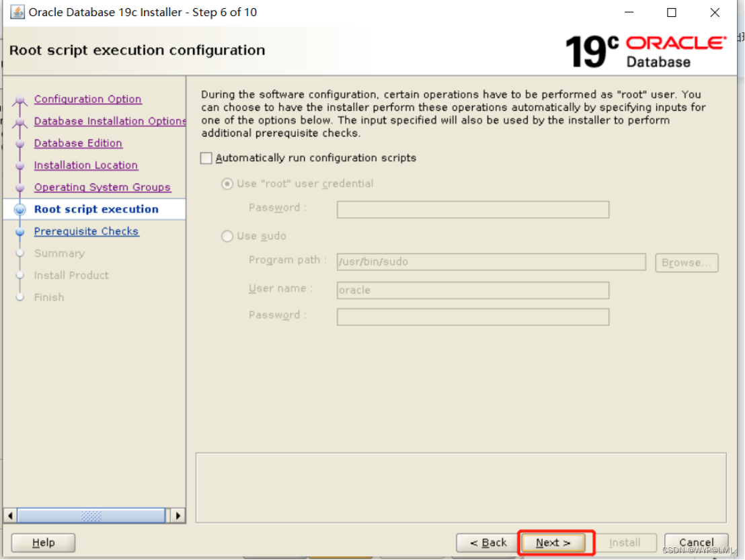
Task: Open the Installation Location step link
Action: pos(86,165)
